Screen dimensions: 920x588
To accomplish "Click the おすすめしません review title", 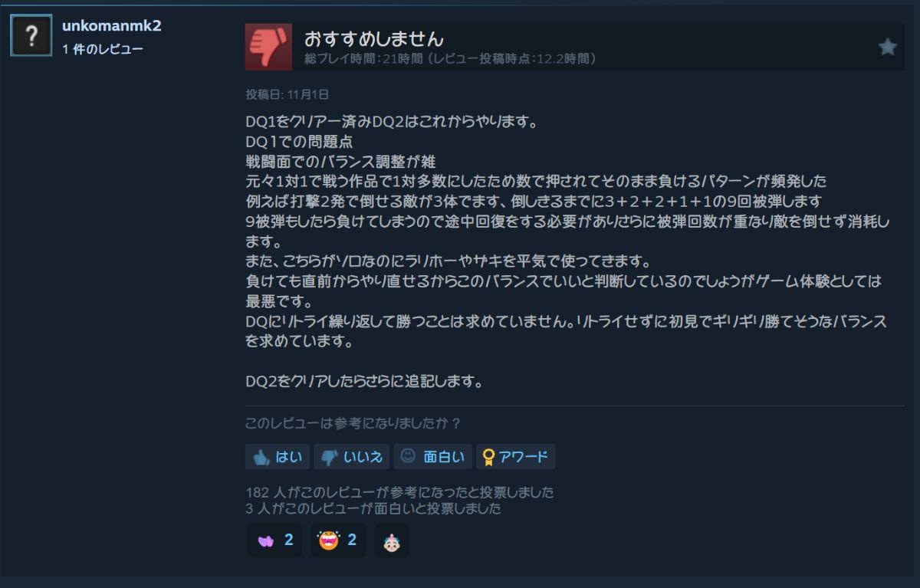I will coord(374,38).
